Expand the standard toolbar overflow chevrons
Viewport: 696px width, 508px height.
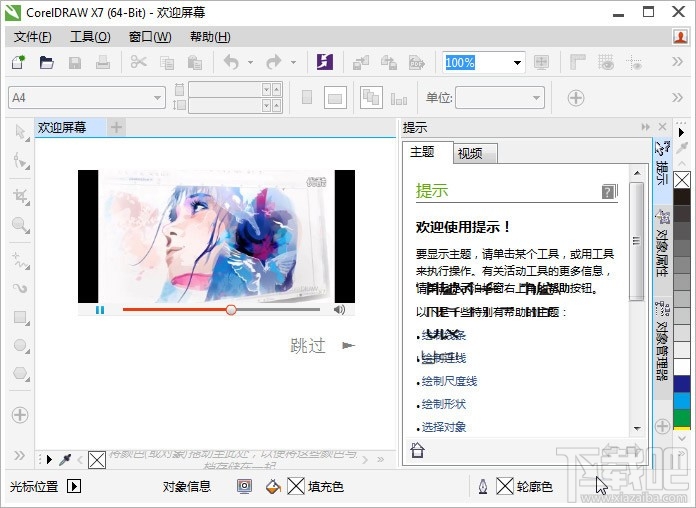click(x=677, y=62)
